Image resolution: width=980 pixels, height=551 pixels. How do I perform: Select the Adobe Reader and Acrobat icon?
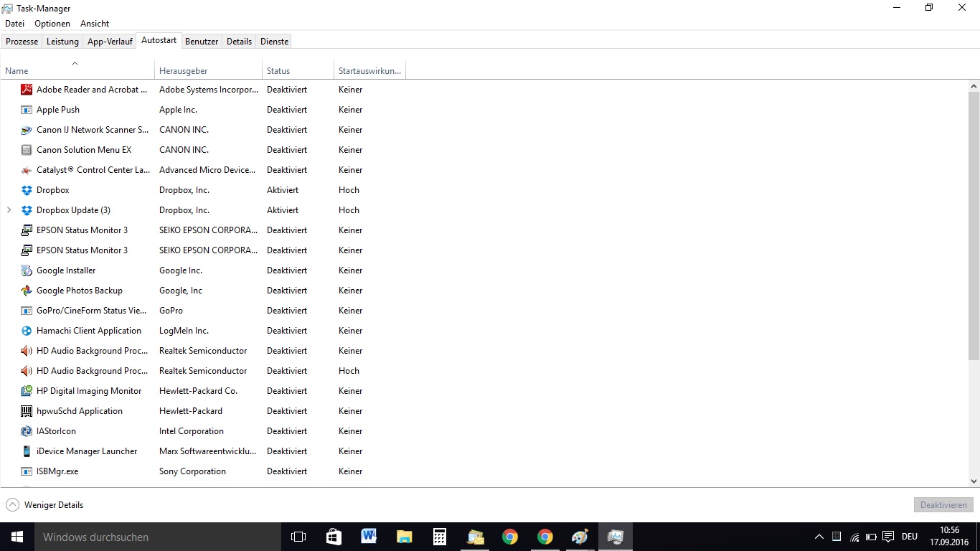pyautogui.click(x=27, y=90)
